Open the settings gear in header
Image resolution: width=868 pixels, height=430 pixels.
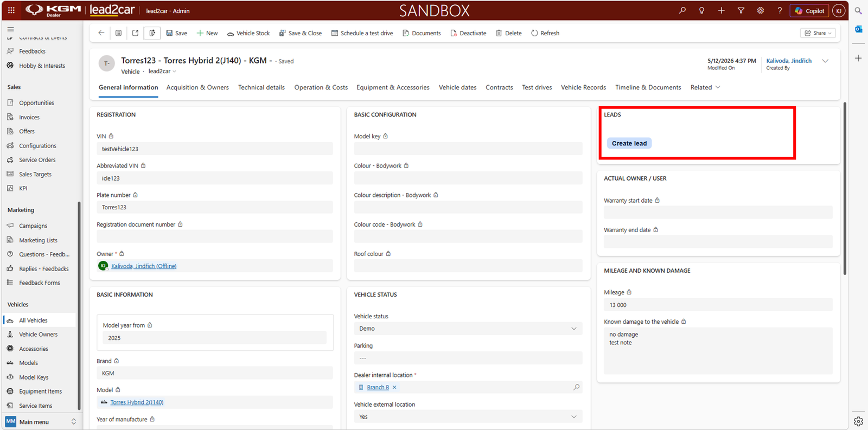coord(761,10)
